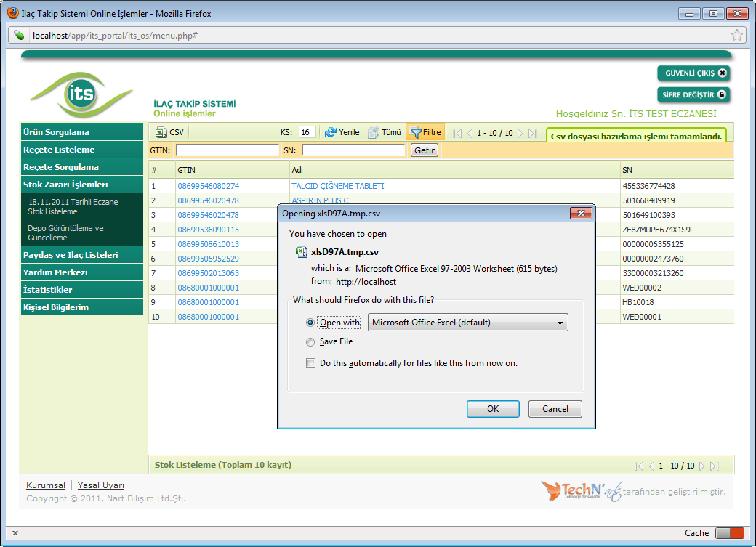
Task: Click the GTIN filter input field
Action: (228, 150)
